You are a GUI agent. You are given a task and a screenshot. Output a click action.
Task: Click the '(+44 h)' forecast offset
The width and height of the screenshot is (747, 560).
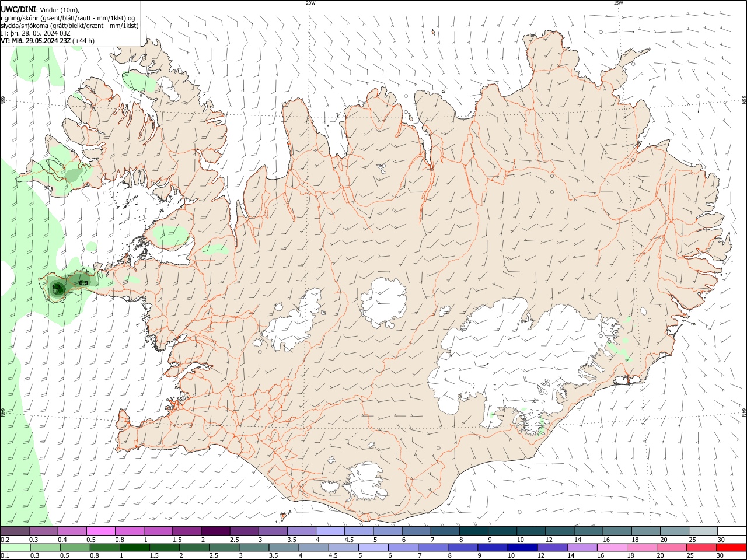click(84, 41)
